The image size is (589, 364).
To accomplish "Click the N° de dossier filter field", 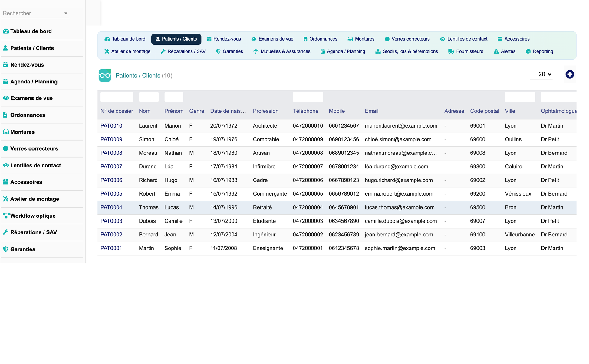I will coord(117,97).
